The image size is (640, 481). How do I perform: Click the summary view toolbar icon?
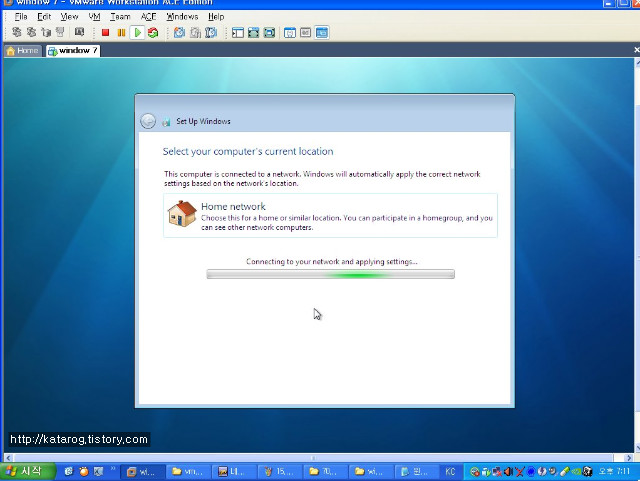tap(290, 33)
